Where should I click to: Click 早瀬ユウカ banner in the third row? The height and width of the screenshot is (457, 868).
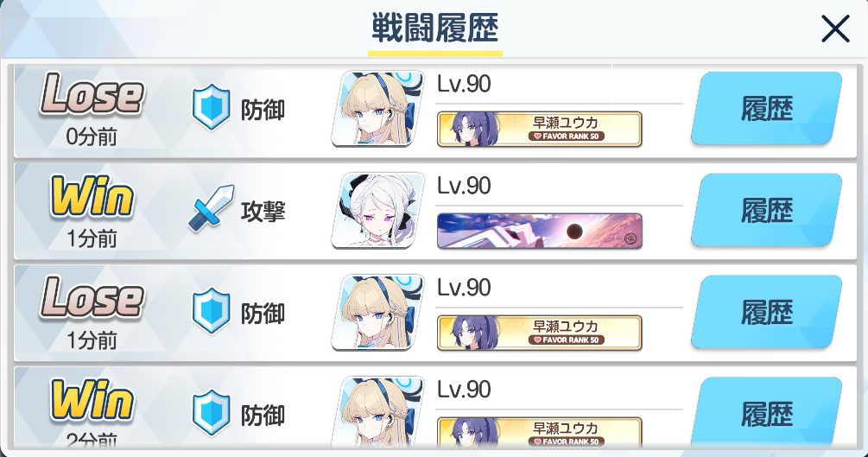coord(539,333)
